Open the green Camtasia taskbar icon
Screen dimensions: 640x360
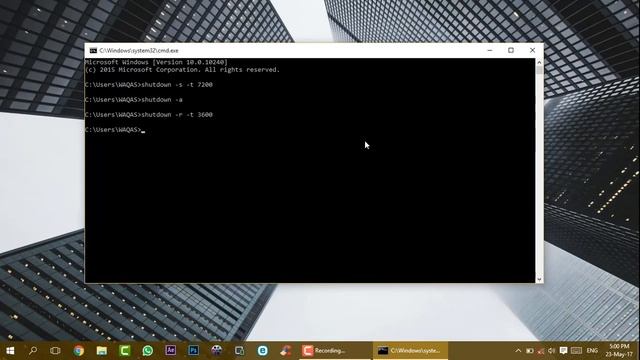point(125,351)
